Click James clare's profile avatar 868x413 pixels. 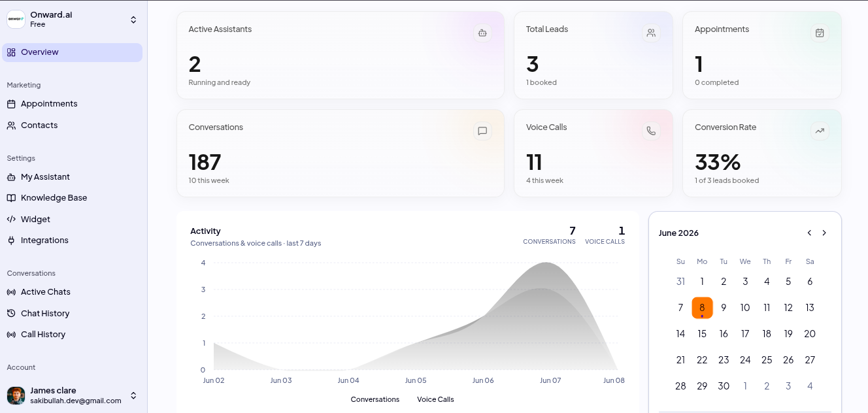(16, 395)
